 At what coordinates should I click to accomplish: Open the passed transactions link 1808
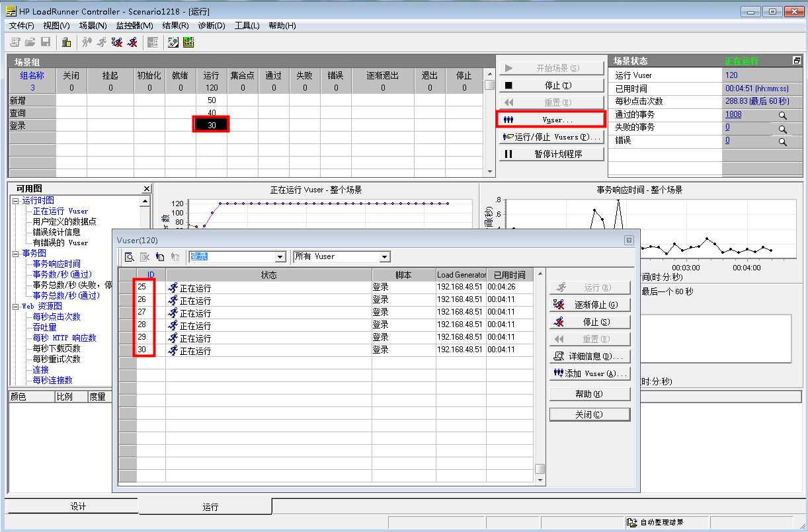[733, 114]
